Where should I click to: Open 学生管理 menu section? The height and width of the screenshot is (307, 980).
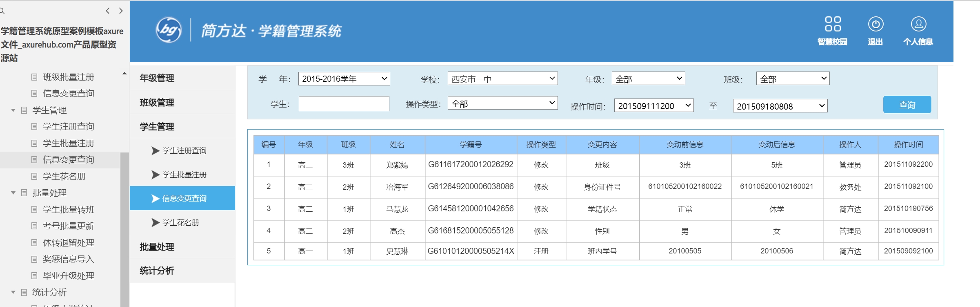(182, 126)
